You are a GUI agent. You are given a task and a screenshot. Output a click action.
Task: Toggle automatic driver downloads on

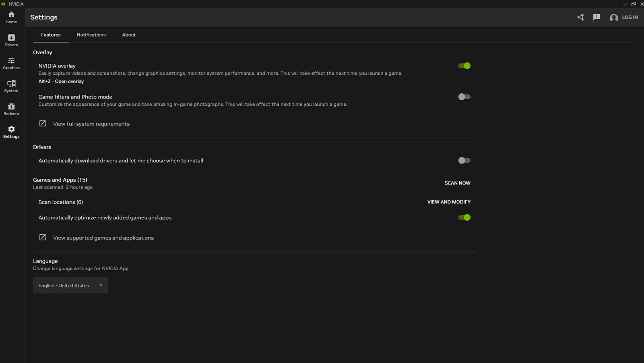[464, 160]
